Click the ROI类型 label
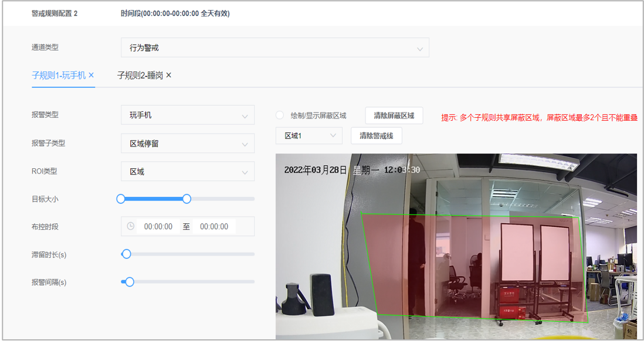 coord(45,171)
